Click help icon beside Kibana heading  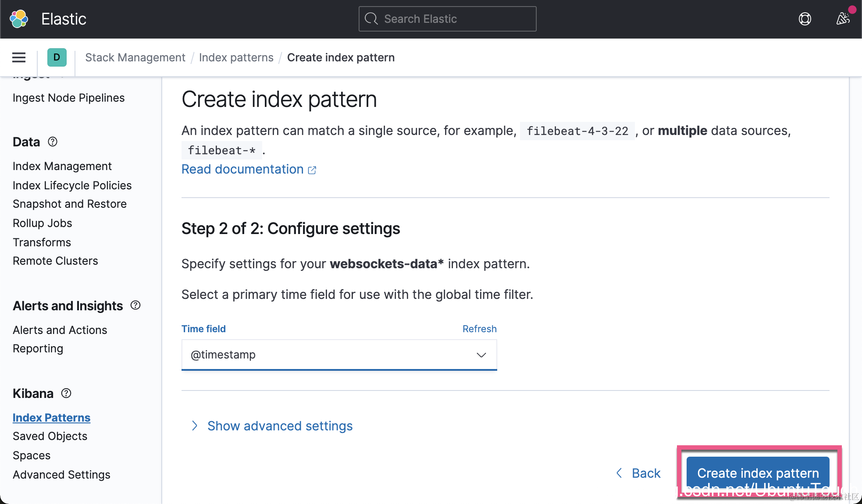(x=66, y=393)
